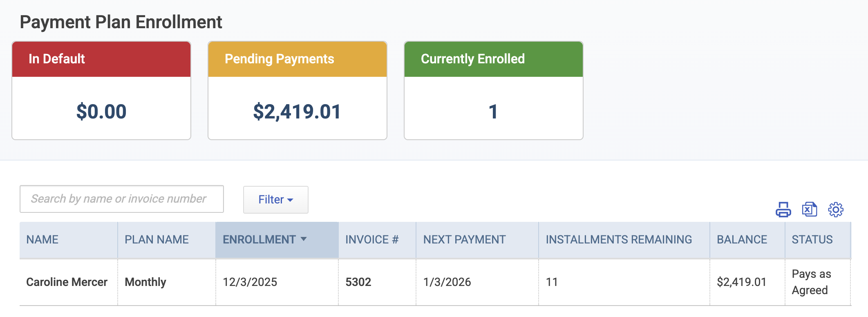Open invoice 5302 link
Image resolution: width=868 pixels, height=317 pixels.
pyautogui.click(x=358, y=282)
